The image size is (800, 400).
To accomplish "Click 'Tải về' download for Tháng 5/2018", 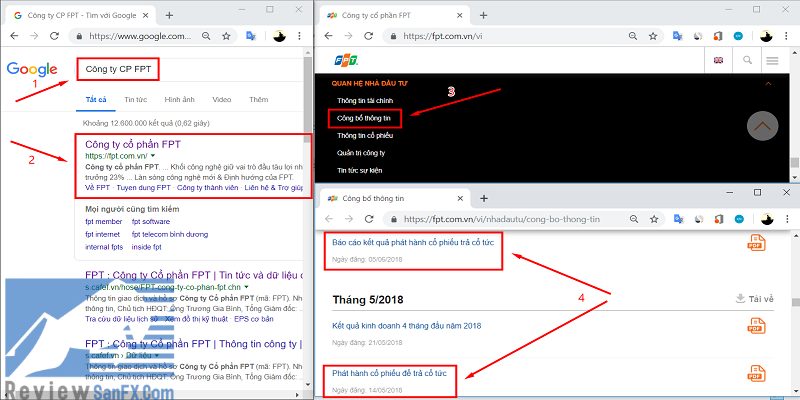I will click(x=755, y=298).
